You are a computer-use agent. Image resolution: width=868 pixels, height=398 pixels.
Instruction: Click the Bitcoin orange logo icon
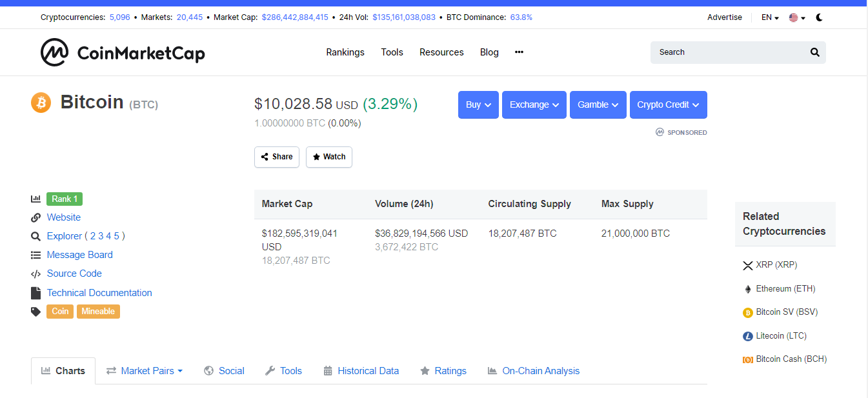[x=41, y=102]
